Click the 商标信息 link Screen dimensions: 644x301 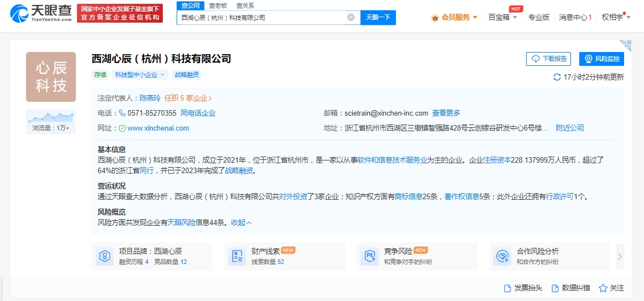coord(409,196)
